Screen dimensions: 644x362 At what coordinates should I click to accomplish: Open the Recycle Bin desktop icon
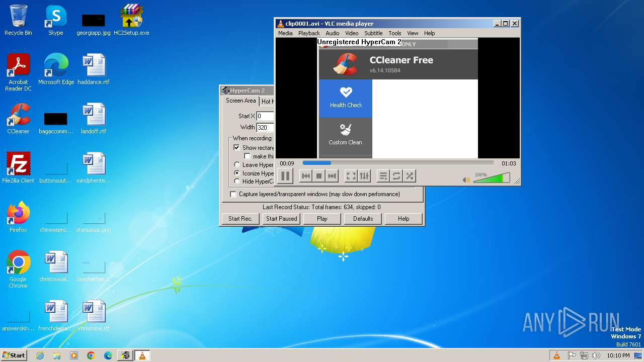click(18, 20)
